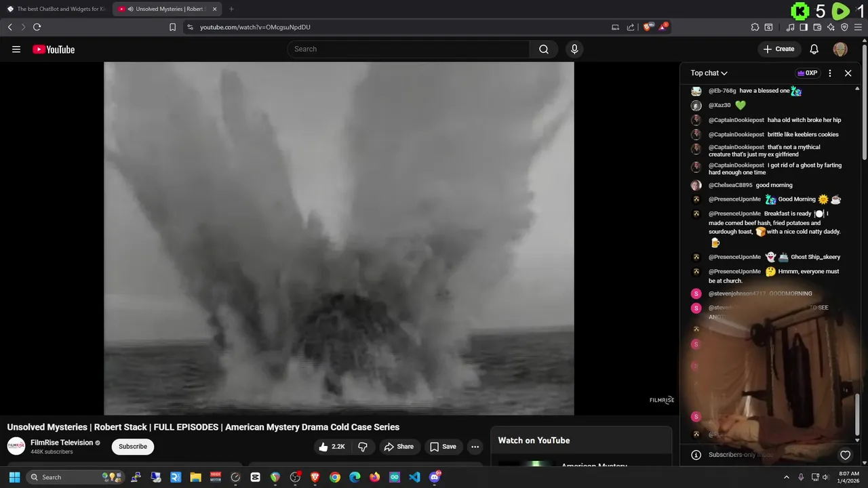868x488 pixels.
Task: Click username @Eb-768g in chat
Action: click(722, 91)
